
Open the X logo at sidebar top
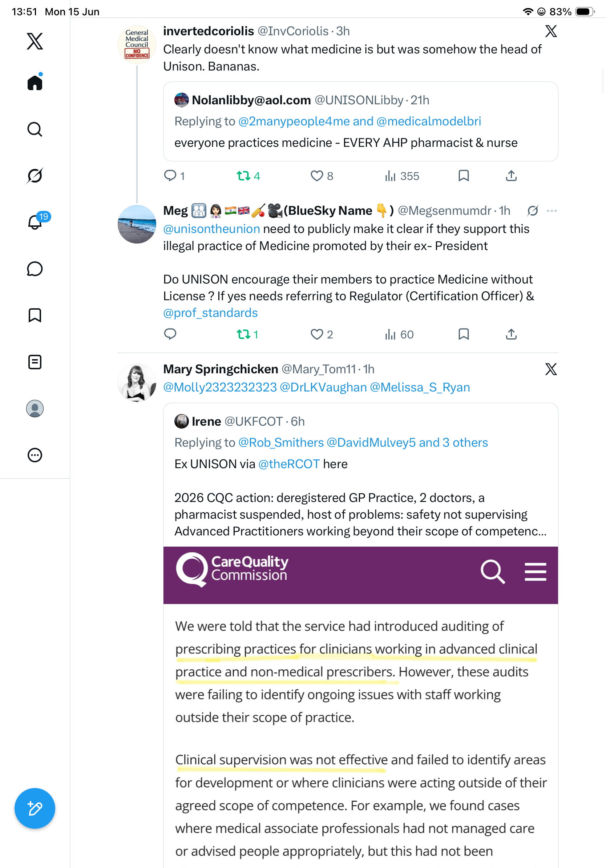pos(35,41)
